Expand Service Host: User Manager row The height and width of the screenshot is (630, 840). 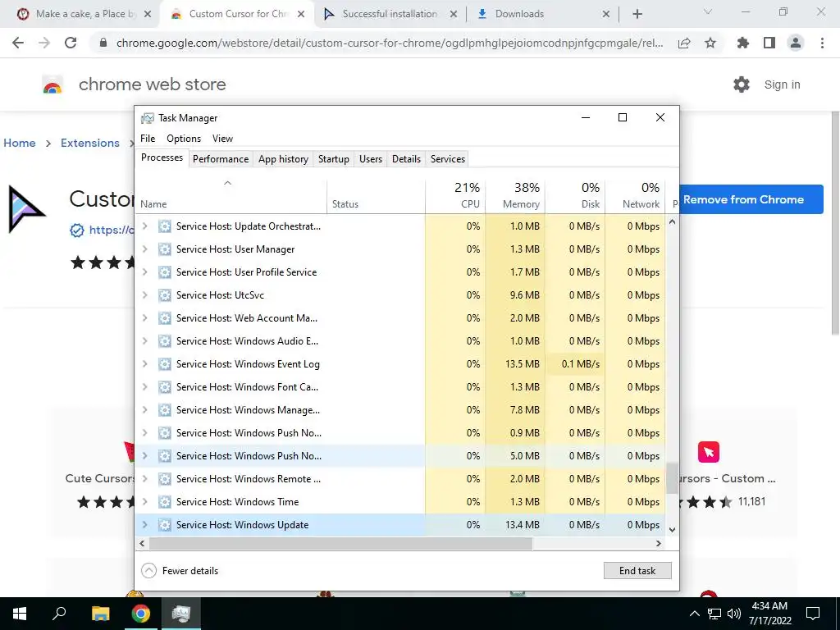pos(144,249)
